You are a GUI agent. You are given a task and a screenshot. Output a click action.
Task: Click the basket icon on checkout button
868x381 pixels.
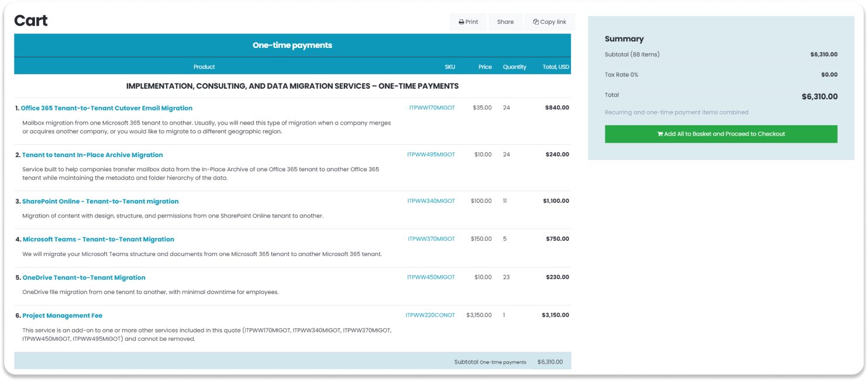pos(660,134)
